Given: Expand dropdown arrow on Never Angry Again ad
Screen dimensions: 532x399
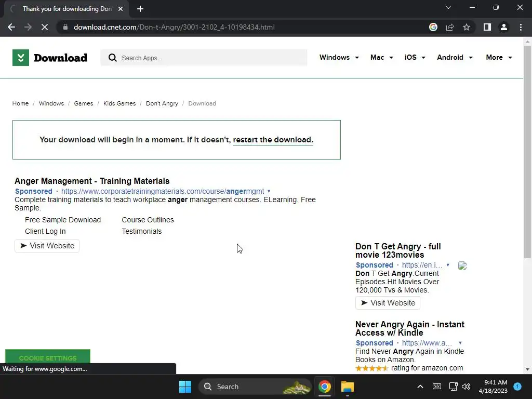Looking at the screenshot, I should click(x=460, y=343).
